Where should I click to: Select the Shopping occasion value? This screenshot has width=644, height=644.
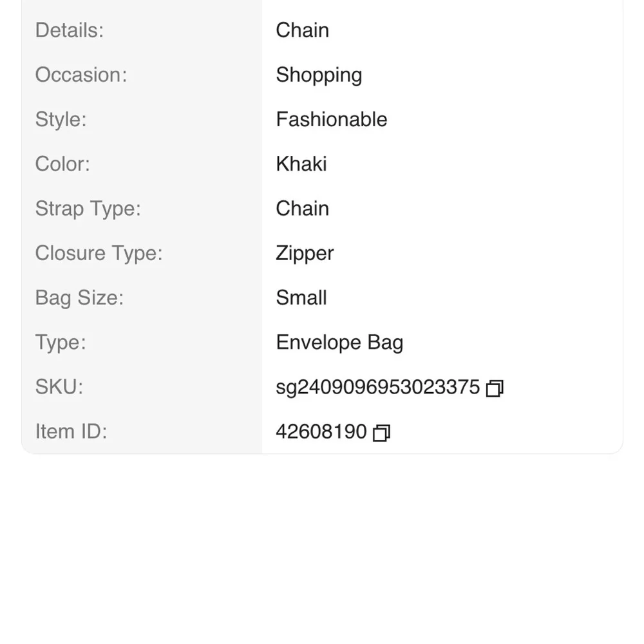(x=319, y=75)
